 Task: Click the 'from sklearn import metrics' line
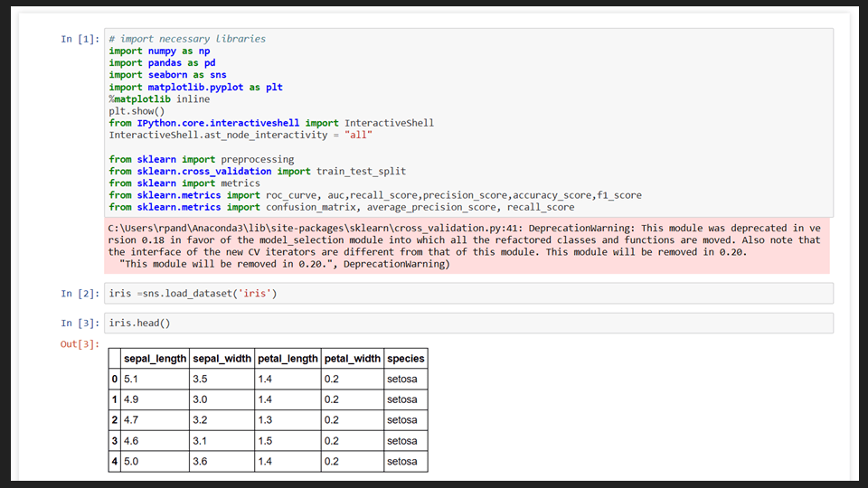click(184, 183)
